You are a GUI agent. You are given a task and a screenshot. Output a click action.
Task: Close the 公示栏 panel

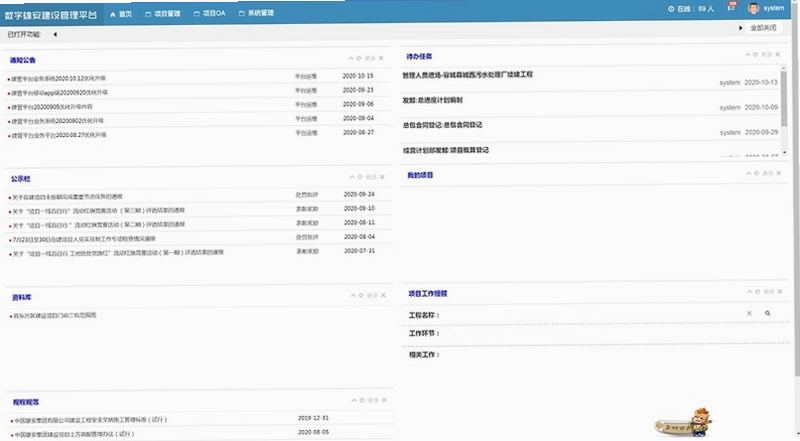tap(382, 177)
